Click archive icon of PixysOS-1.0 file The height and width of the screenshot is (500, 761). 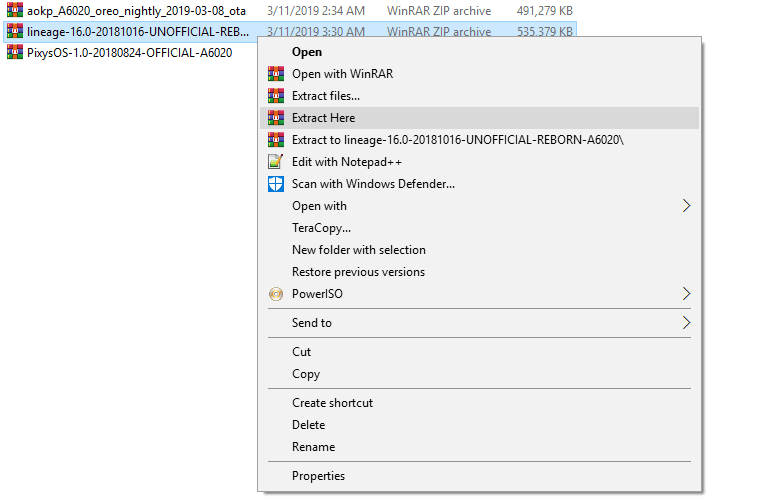(15, 52)
